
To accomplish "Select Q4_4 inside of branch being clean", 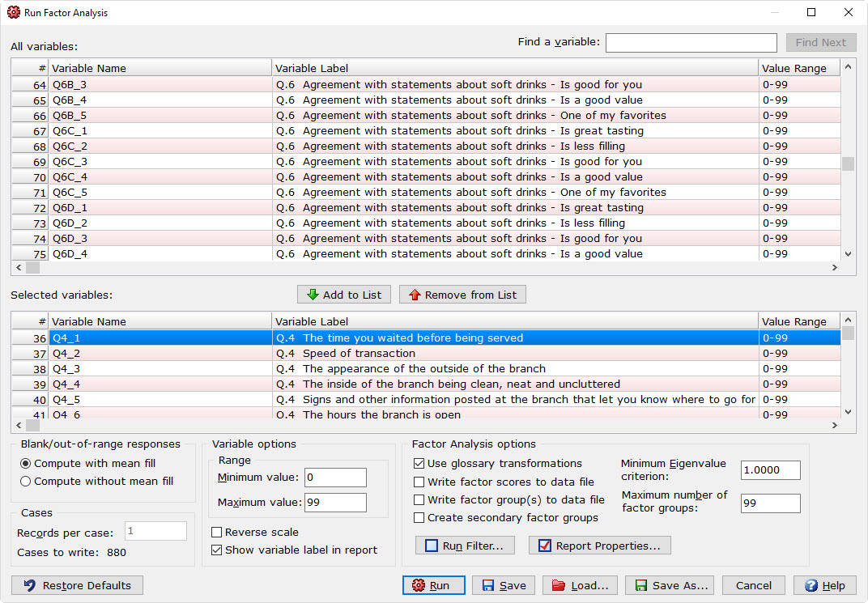I will (x=426, y=384).
